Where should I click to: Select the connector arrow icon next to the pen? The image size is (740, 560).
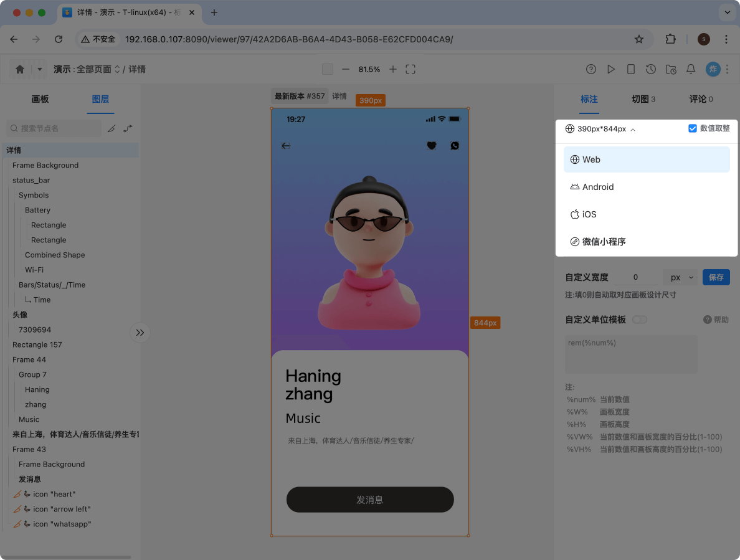coord(129,128)
